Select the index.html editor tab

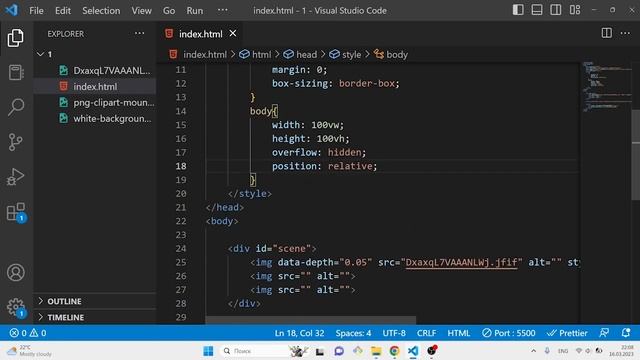tap(200, 34)
